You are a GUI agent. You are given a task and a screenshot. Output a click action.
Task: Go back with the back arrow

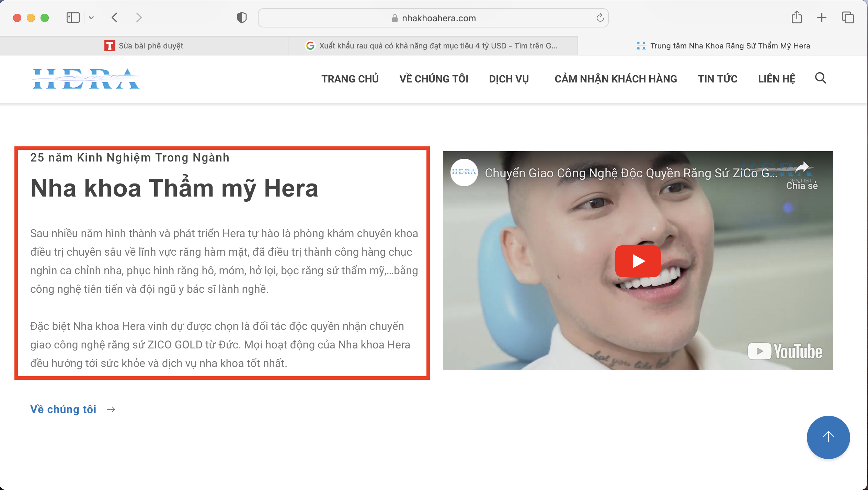coord(115,18)
